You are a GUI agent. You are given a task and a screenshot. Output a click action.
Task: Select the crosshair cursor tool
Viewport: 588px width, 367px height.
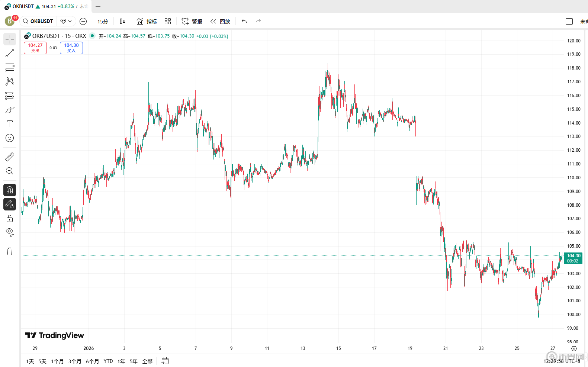point(10,39)
